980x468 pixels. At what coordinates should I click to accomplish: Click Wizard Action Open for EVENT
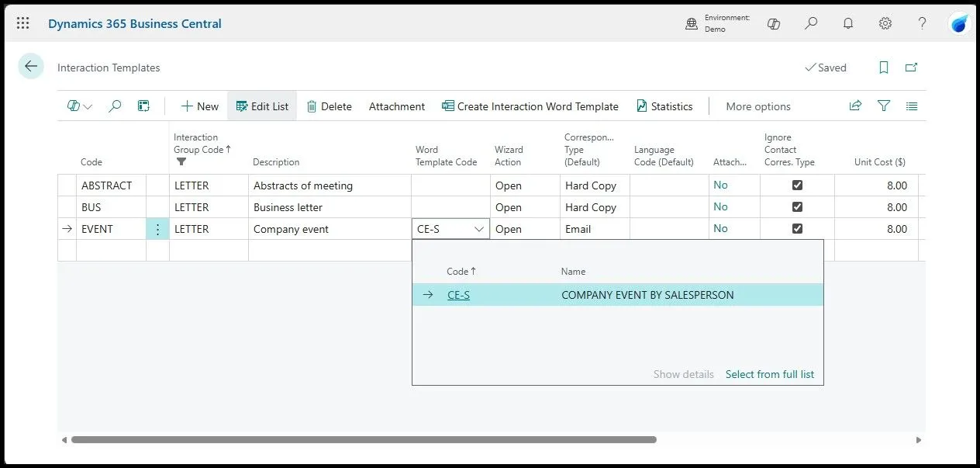pyautogui.click(x=525, y=229)
